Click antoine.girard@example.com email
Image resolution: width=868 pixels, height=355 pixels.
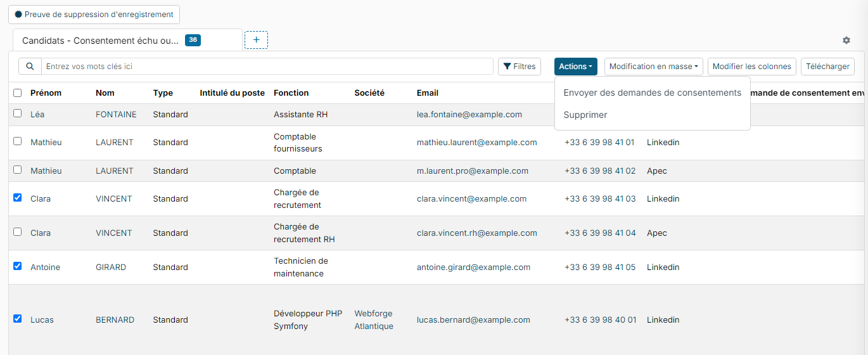[473, 268]
